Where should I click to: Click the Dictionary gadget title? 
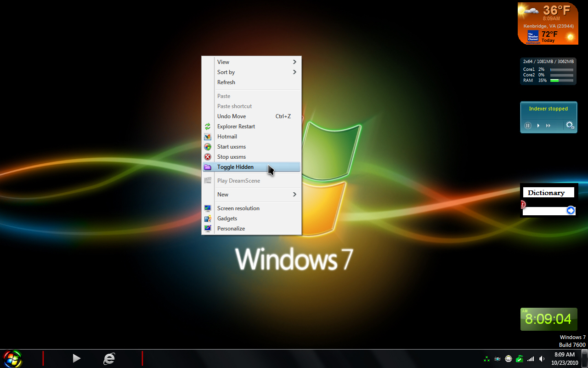coord(546,193)
